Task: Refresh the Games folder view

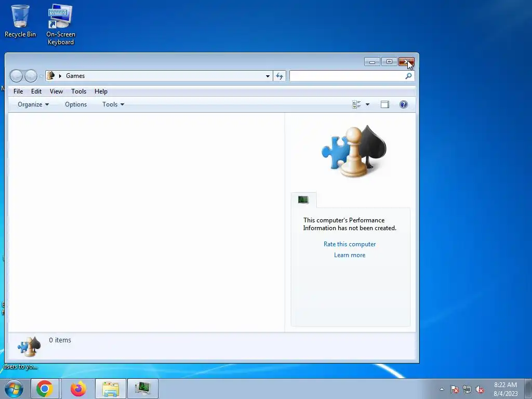Action: (280, 76)
